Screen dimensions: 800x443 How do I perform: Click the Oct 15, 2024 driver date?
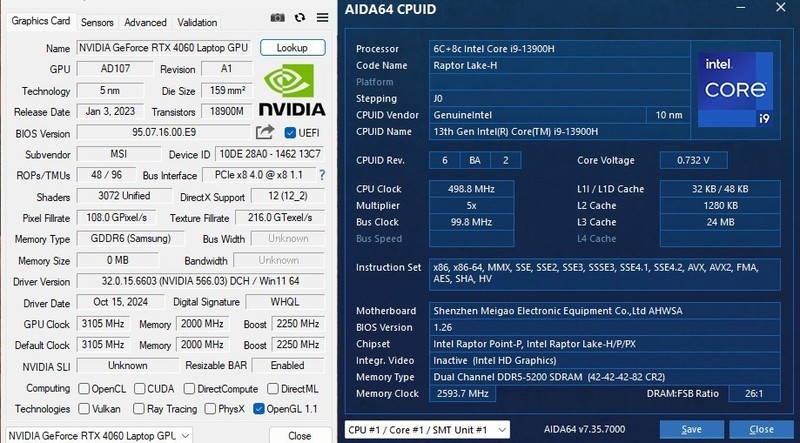click(120, 302)
